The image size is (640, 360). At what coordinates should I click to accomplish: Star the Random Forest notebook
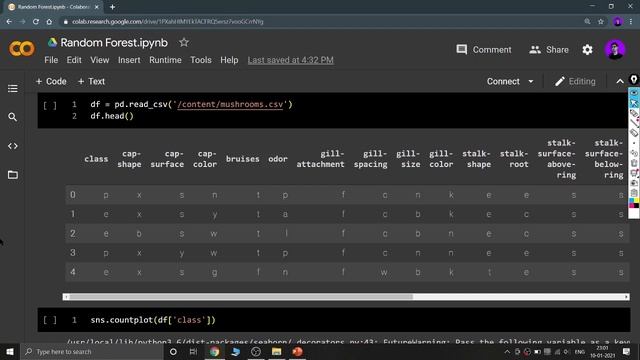point(184,42)
